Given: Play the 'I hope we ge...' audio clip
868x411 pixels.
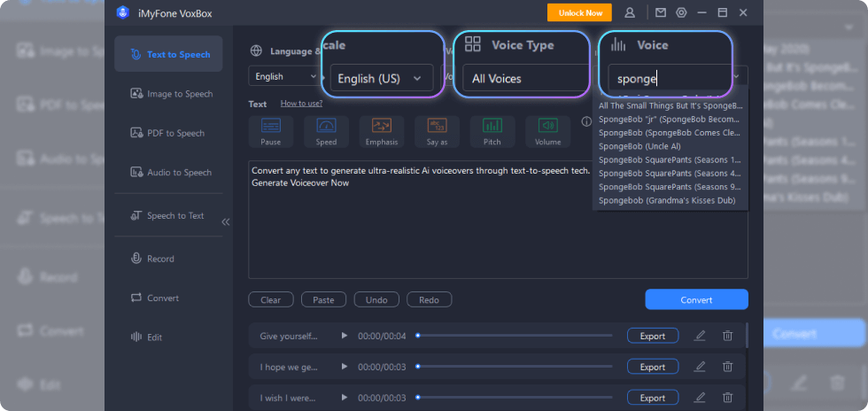Looking at the screenshot, I should 345,367.
